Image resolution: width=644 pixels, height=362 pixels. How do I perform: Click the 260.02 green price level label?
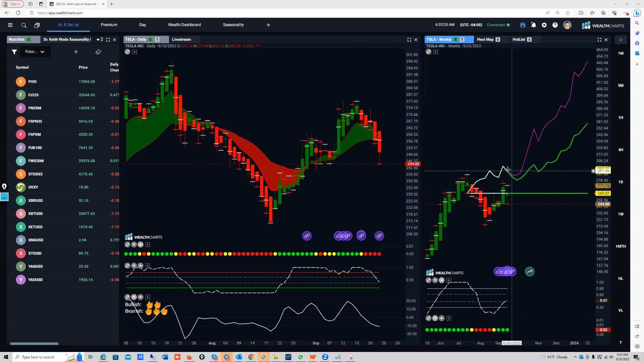click(603, 193)
